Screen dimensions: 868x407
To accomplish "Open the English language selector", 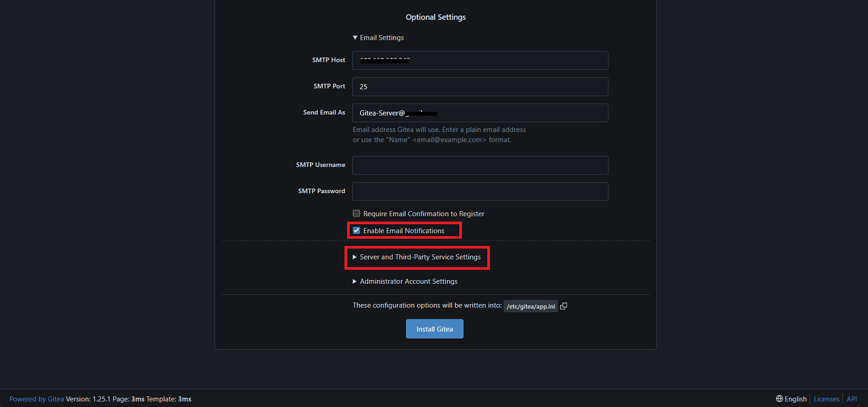I will pos(791,399).
